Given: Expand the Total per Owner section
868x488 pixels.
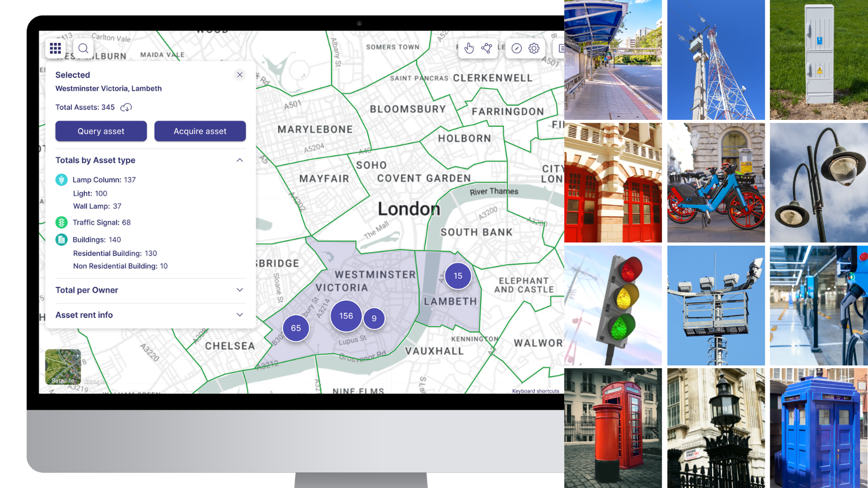Looking at the screenshot, I should (239, 290).
